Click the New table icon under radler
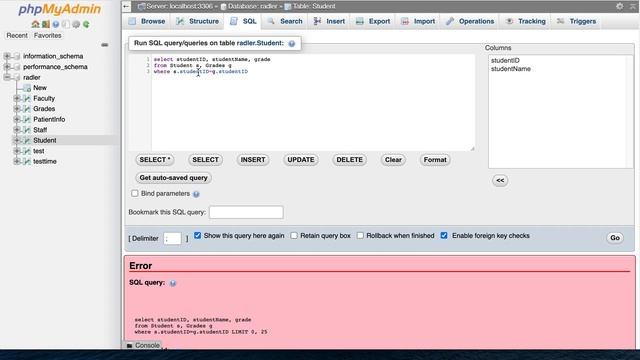640x360 pixels. (x=27, y=88)
